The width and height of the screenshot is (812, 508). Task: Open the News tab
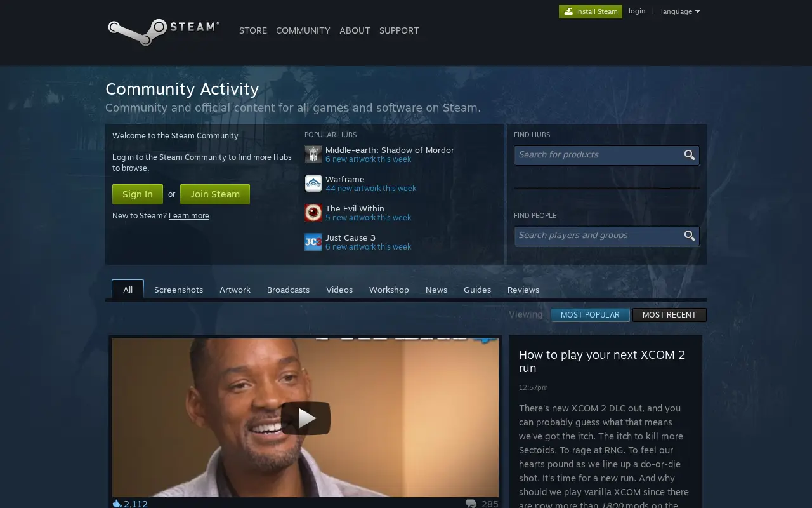pos(436,290)
